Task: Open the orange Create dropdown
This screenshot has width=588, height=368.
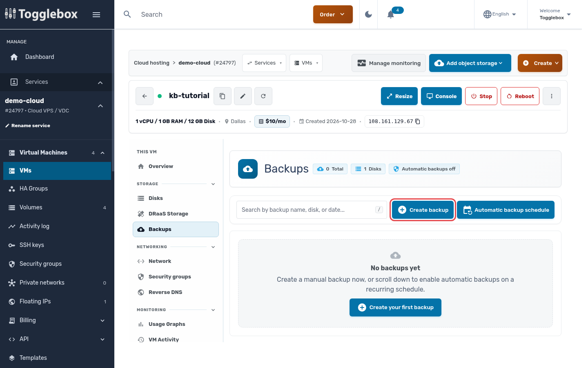Action: pyautogui.click(x=540, y=63)
